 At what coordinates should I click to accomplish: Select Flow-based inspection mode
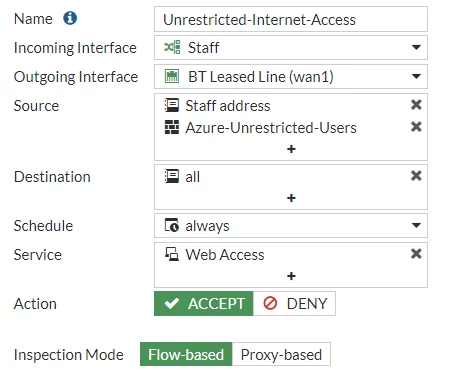[x=186, y=354]
